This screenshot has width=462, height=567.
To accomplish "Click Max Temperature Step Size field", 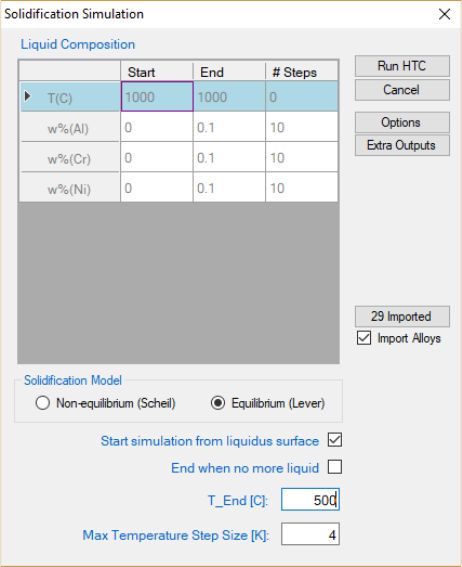I will (x=310, y=534).
